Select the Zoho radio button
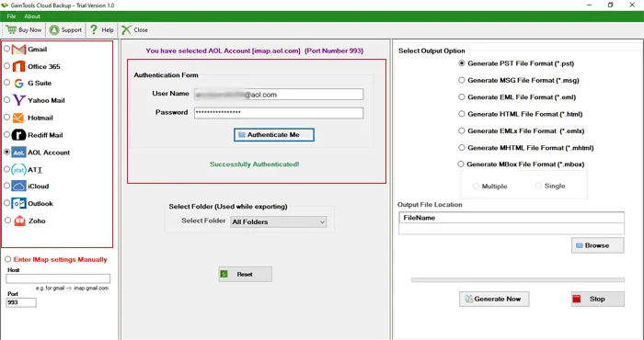The height and width of the screenshot is (340, 644). 7,221
